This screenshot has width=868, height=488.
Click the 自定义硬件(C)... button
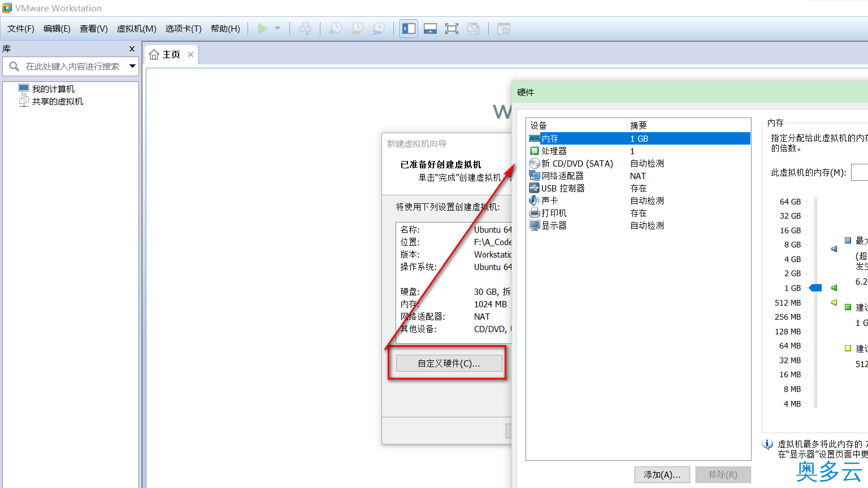(449, 363)
